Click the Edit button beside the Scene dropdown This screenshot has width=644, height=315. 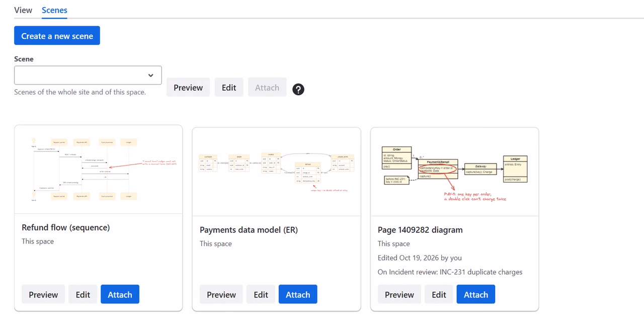(229, 88)
